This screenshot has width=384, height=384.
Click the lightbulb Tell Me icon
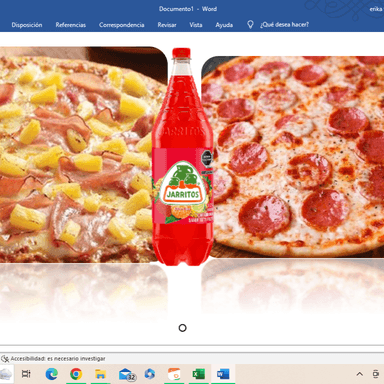250,25
